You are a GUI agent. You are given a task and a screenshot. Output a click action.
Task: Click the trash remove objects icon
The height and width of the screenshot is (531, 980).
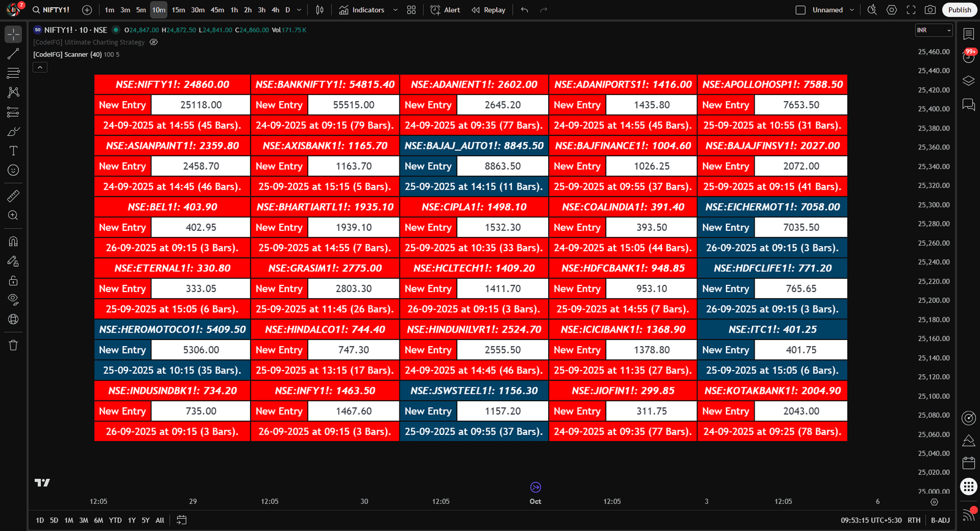coord(13,345)
